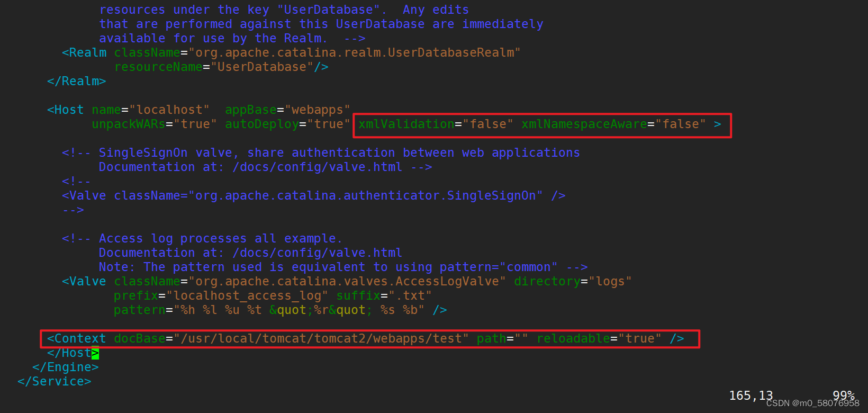Viewport: 868px width, 413px height.
Task: Click the name="localhost" attribute
Action: [x=151, y=110]
